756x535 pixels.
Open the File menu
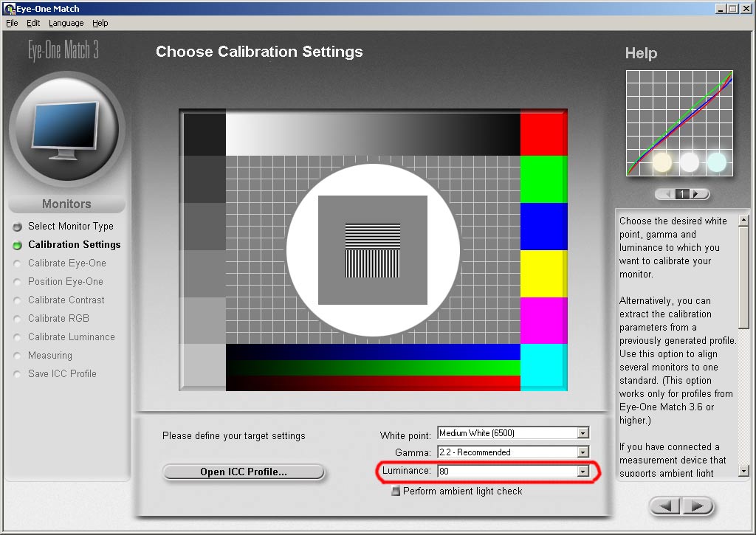(x=12, y=23)
